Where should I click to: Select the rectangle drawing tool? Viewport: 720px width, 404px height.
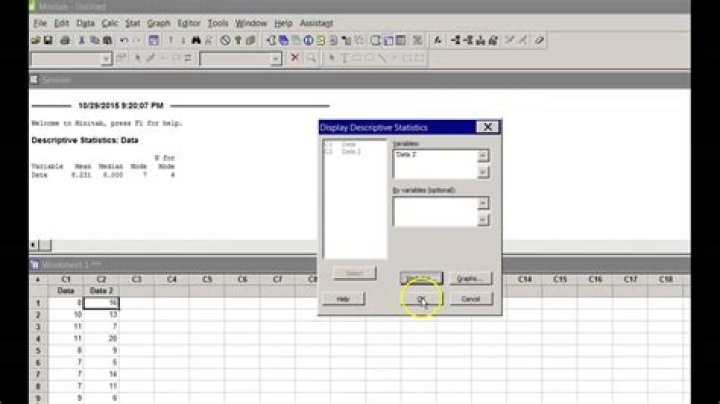[357, 58]
